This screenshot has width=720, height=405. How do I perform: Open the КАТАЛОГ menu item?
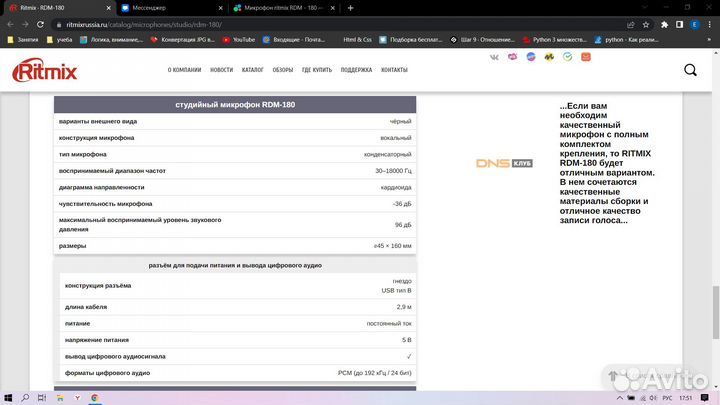click(253, 70)
